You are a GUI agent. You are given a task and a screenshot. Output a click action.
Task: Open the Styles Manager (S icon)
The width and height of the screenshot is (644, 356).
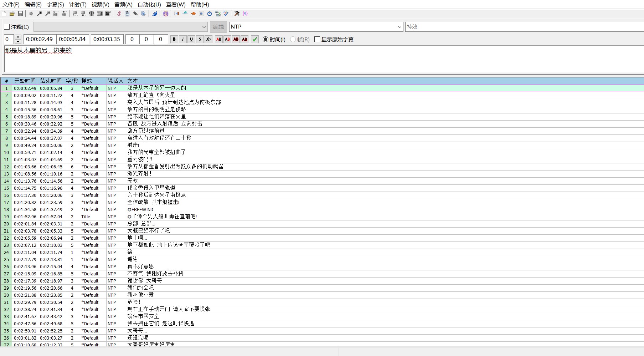tap(119, 14)
